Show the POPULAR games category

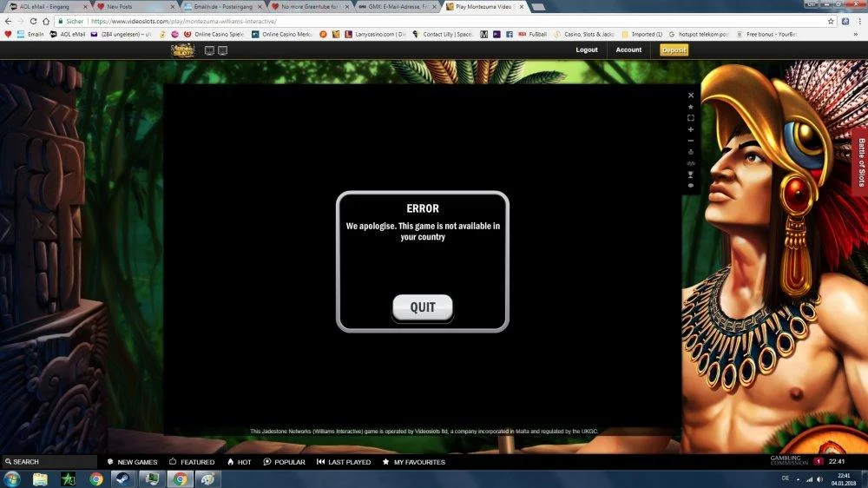tap(284, 462)
